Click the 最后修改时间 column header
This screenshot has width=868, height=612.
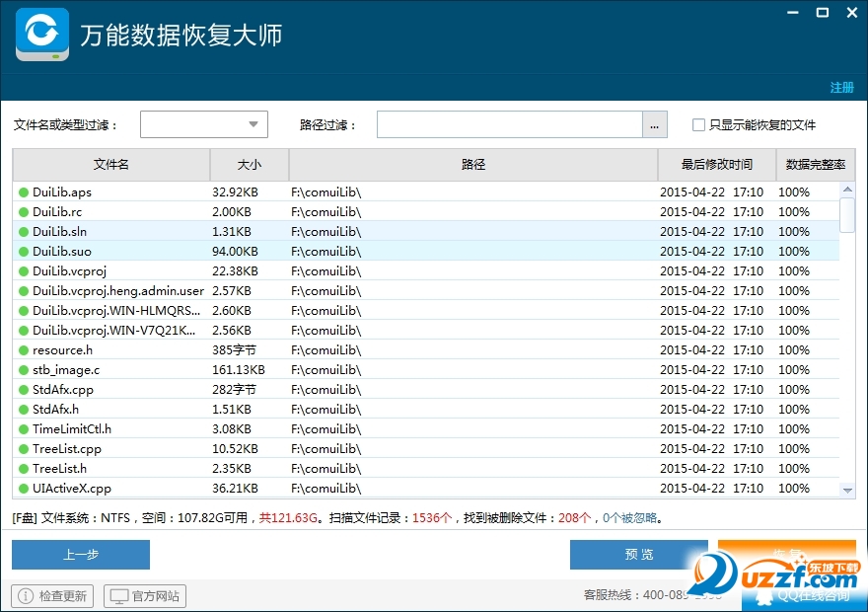[717, 165]
